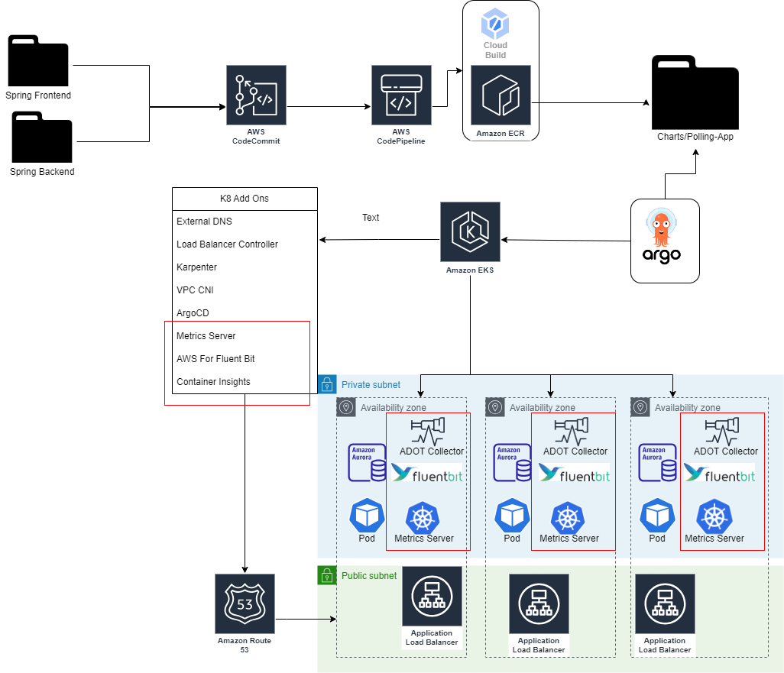Click the Amazon ECR label
Viewport: 784px width, 673px height.
tap(501, 134)
